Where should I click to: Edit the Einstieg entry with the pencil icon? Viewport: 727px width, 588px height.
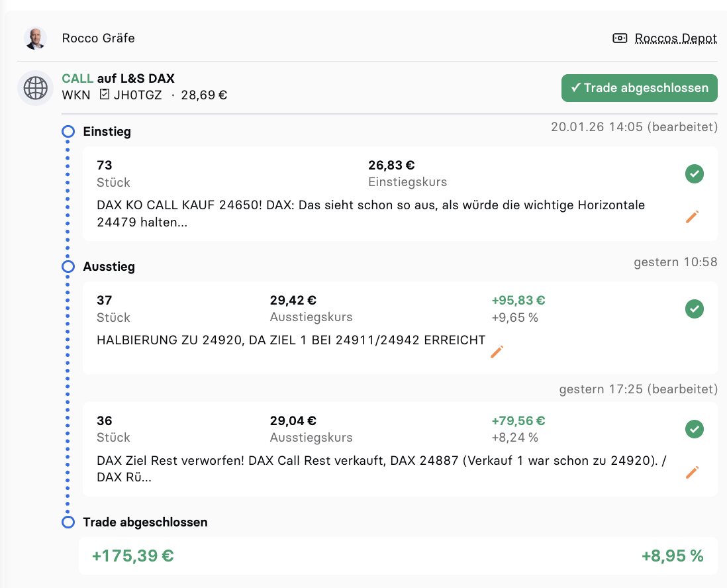pyautogui.click(x=693, y=217)
